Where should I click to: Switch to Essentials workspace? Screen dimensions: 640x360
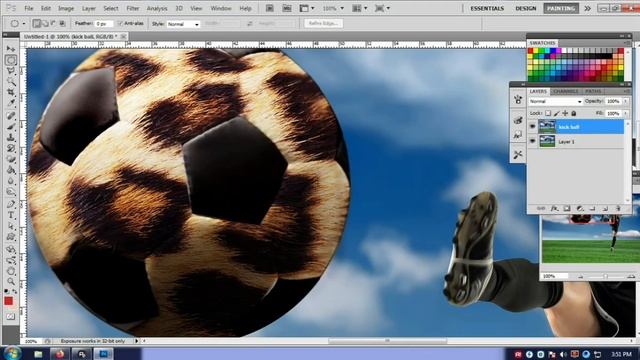(487, 8)
